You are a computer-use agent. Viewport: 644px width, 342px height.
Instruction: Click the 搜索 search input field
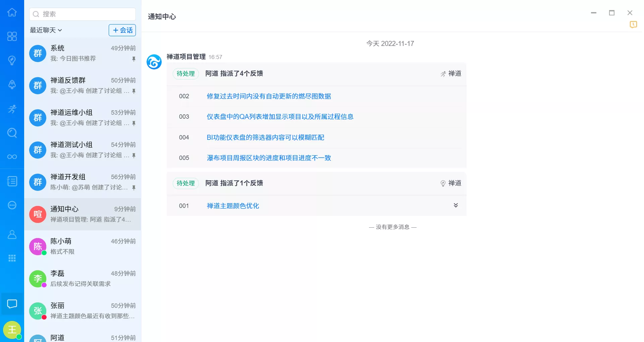point(87,14)
